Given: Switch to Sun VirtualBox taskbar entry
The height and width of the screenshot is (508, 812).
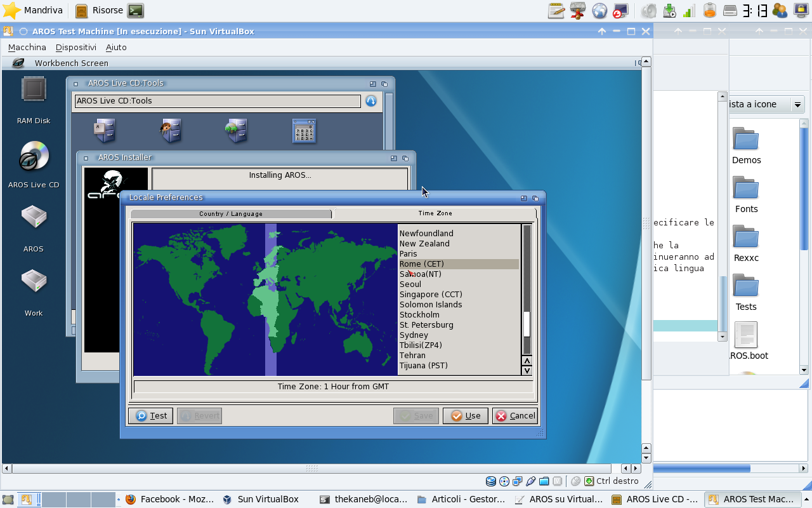Looking at the screenshot, I should click(x=261, y=500).
